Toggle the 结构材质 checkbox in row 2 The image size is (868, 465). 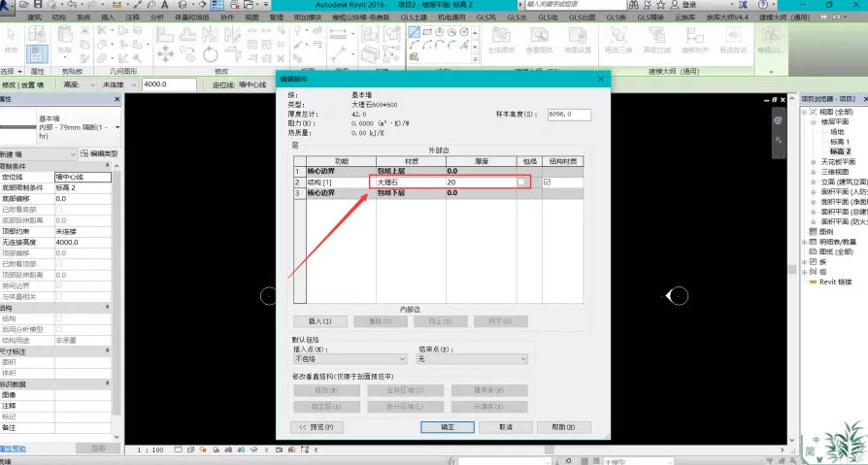pos(548,182)
